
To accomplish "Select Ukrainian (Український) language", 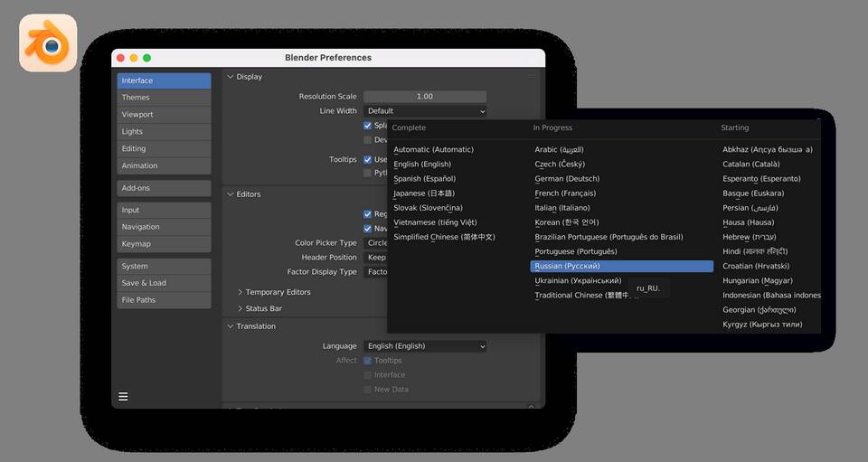I will coord(578,280).
